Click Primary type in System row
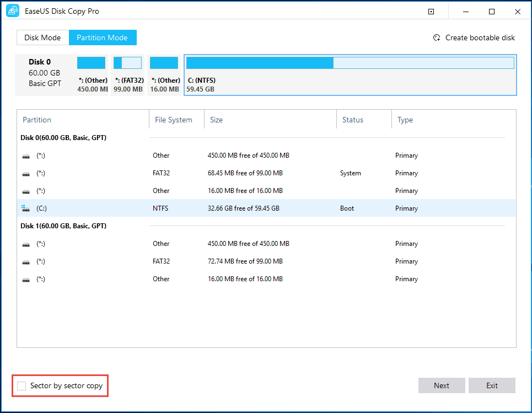Image resolution: width=532 pixels, height=413 pixels. coord(406,173)
